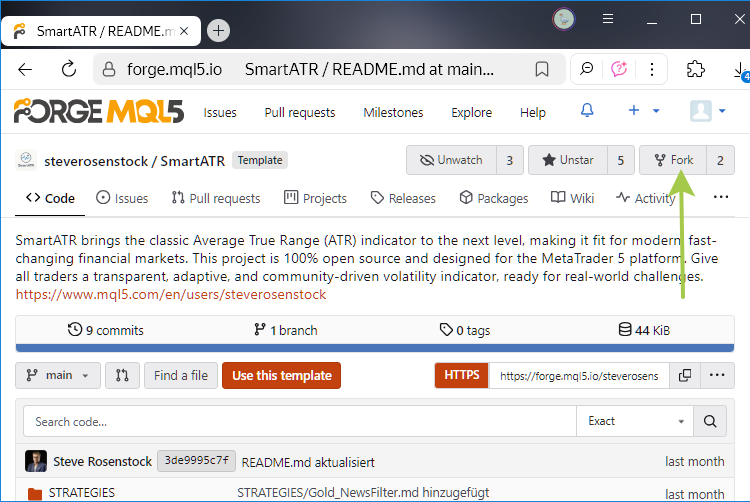Open the Projects tab

tap(315, 198)
